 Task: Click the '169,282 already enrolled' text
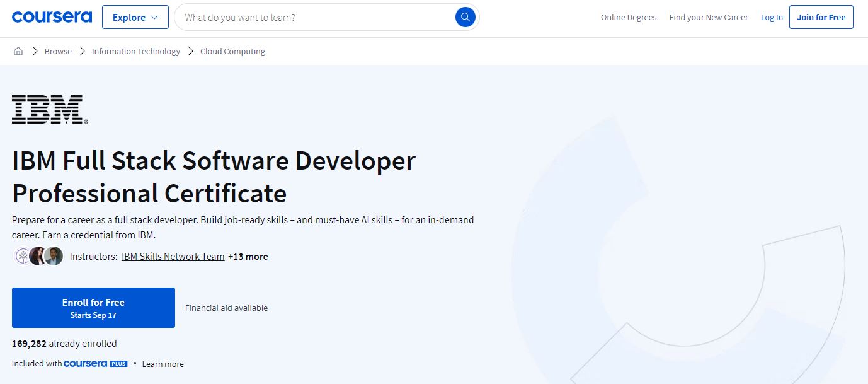click(64, 344)
